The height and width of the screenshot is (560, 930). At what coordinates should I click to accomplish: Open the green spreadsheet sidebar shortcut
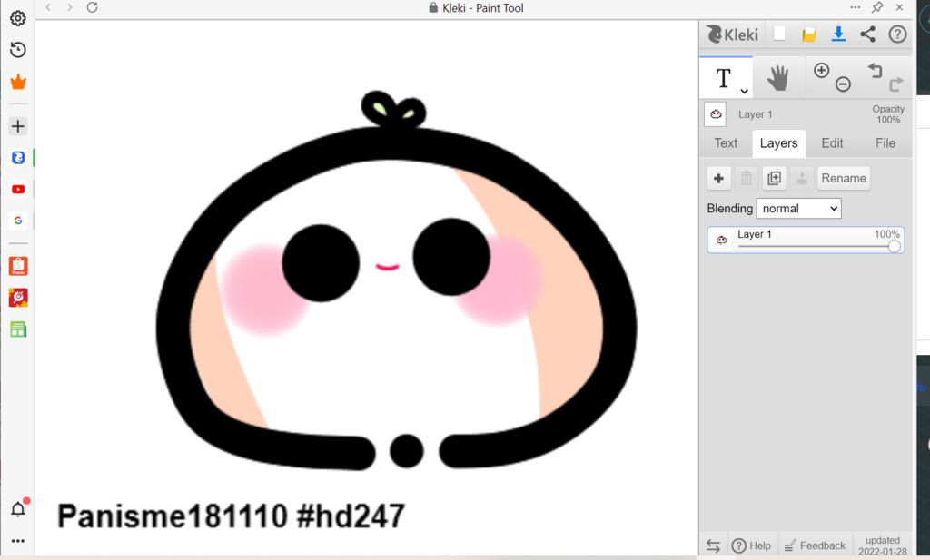[18, 329]
